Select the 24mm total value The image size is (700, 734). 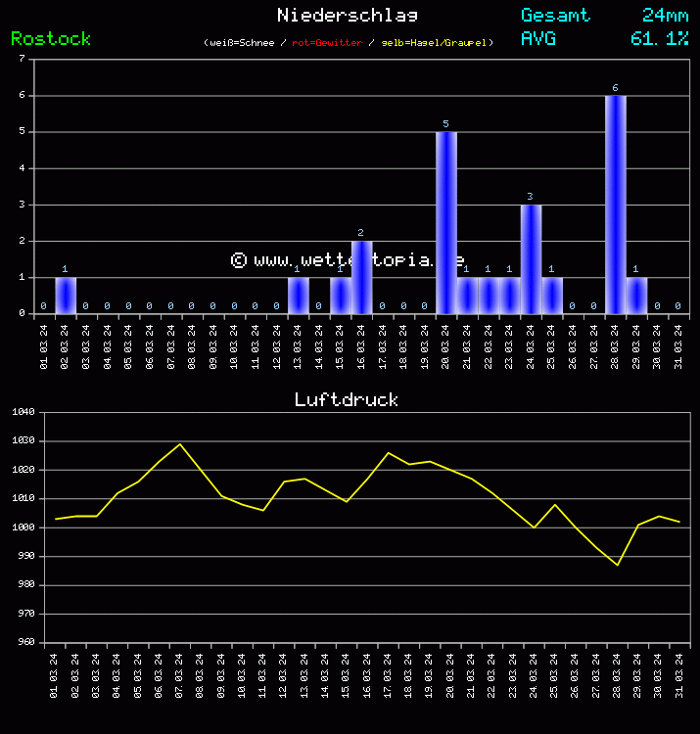(x=665, y=15)
